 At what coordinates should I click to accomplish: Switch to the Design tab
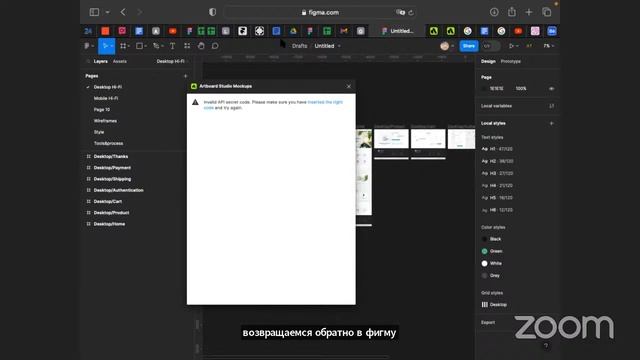[x=488, y=61]
